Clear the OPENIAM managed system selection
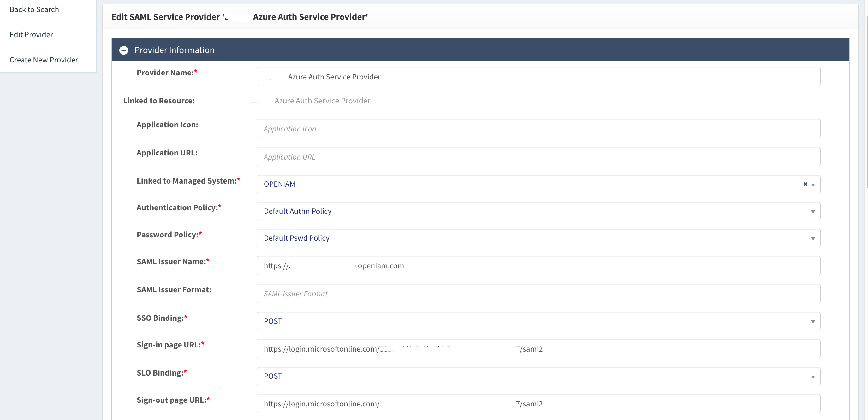This screenshot has height=420, width=868. point(805,184)
